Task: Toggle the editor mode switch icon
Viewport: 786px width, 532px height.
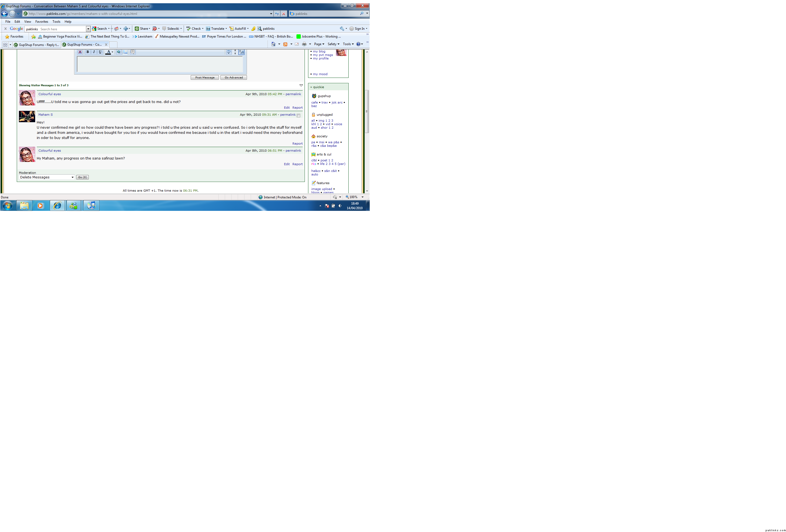Action: 241,52
